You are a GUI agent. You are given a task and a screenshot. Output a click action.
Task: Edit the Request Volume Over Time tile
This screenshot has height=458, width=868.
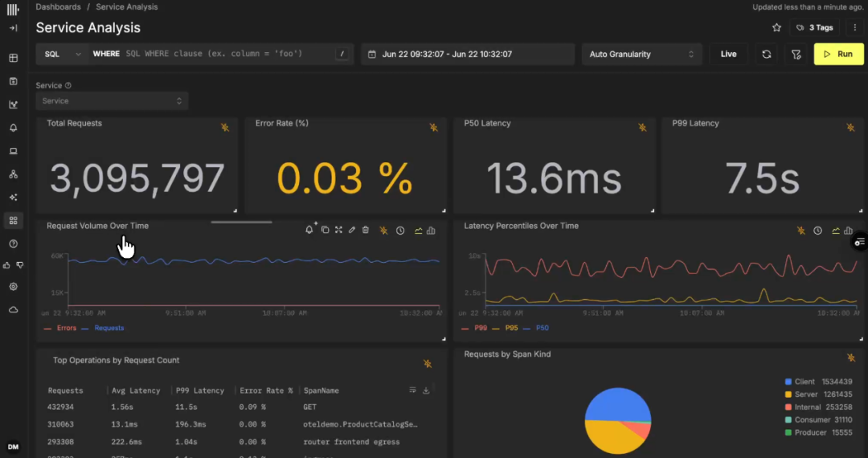point(351,230)
